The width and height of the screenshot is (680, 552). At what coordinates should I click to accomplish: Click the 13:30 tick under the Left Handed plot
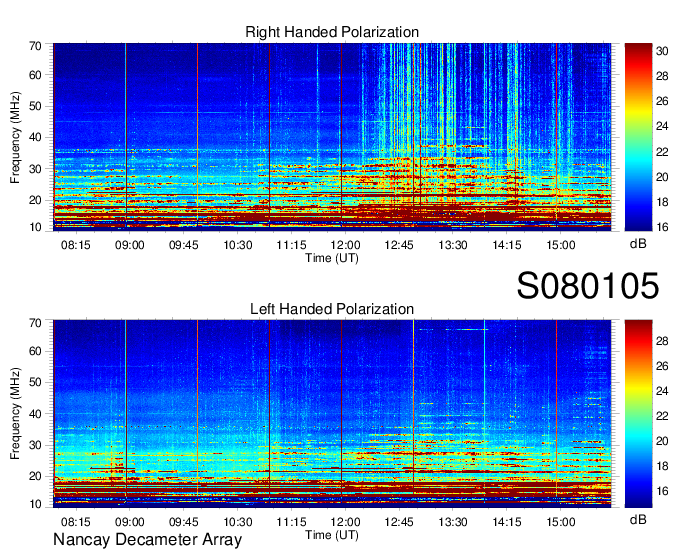click(x=453, y=522)
